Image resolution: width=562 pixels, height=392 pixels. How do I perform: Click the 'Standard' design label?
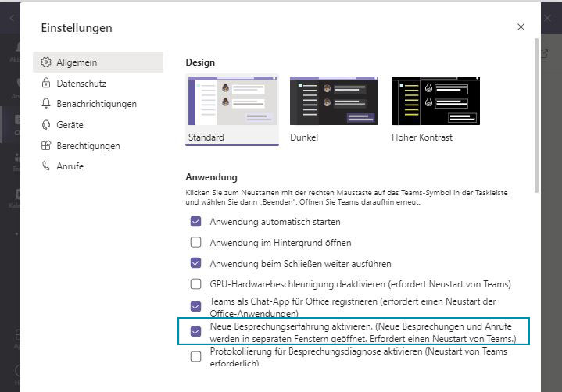coord(206,137)
